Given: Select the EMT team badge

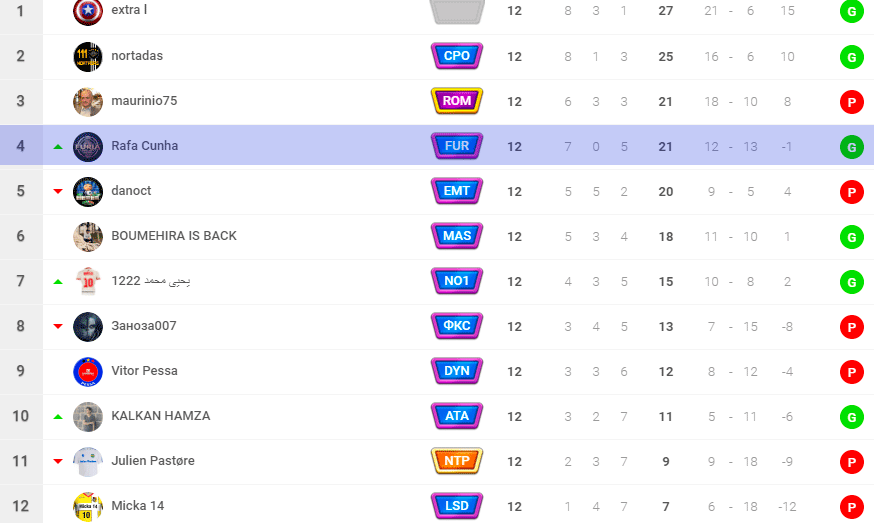Looking at the screenshot, I should (x=457, y=191).
